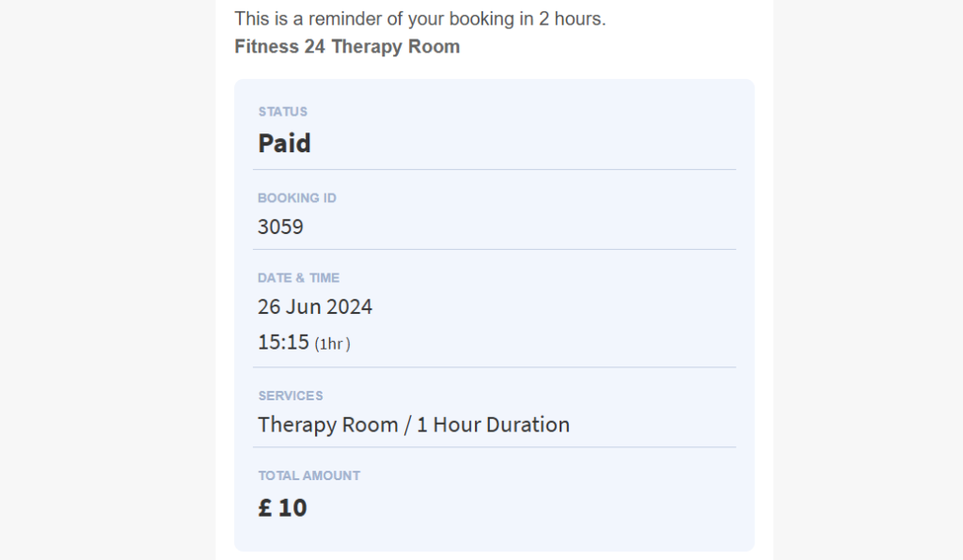Click the 15:15 booking time
The height and width of the screenshot is (560, 963).
coord(283,342)
